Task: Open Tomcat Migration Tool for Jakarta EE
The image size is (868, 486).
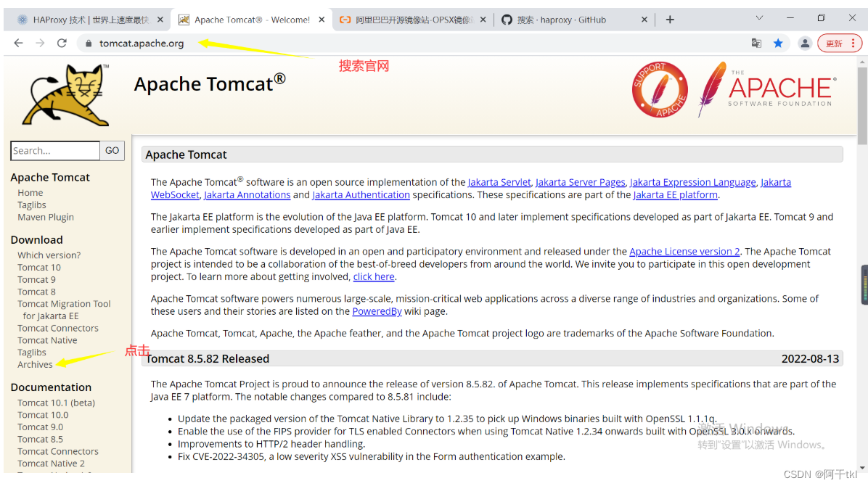Action: pyautogui.click(x=64, y=310)
